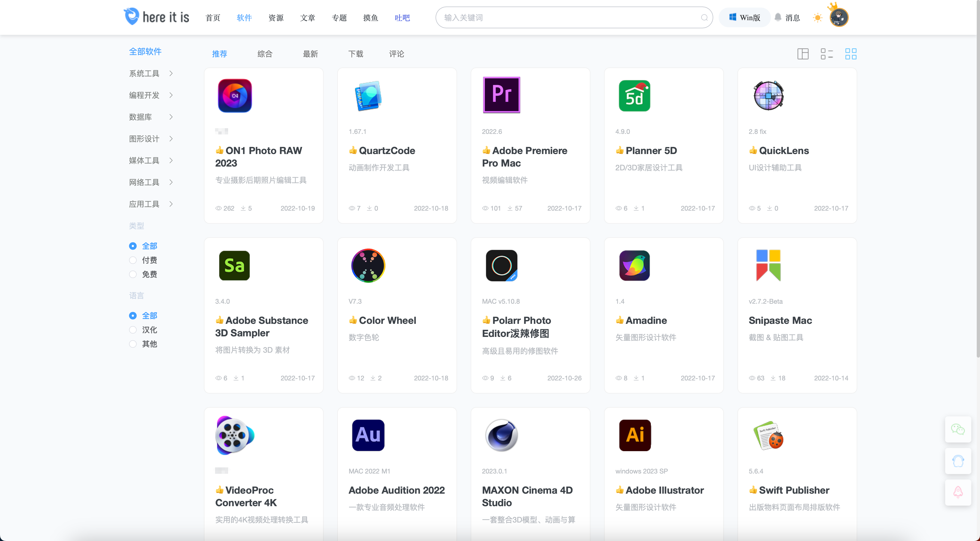Expand the 网络工具 category arrow

click(171, 183)
